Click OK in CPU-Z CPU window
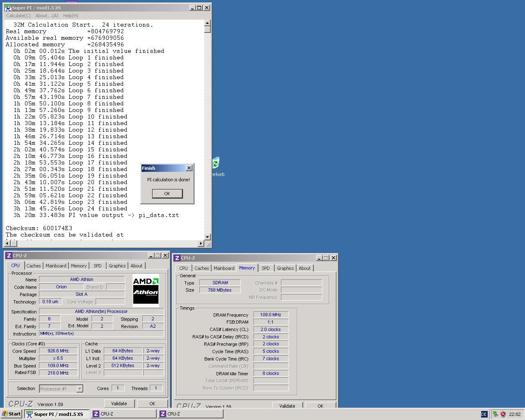 click(152, 404)
